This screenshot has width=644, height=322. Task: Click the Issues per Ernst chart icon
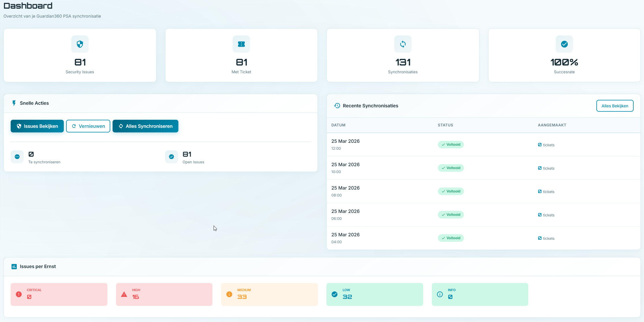point(14,267)
